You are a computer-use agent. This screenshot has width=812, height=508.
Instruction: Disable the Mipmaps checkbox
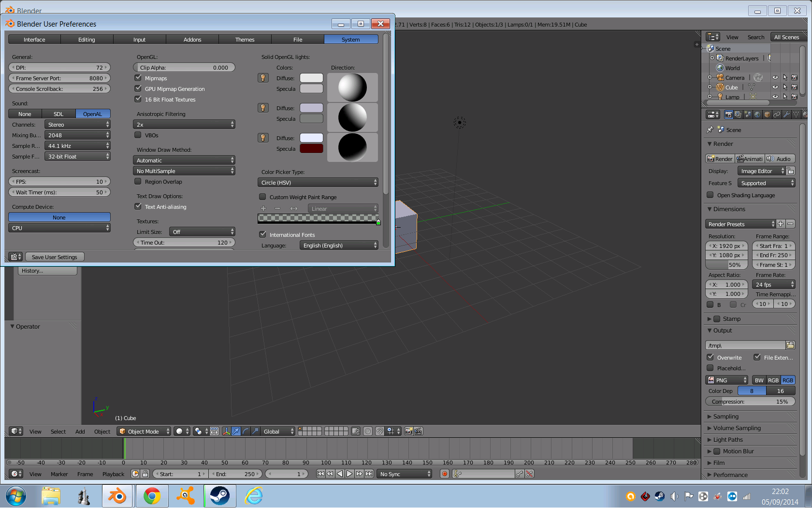coord(138,78)
